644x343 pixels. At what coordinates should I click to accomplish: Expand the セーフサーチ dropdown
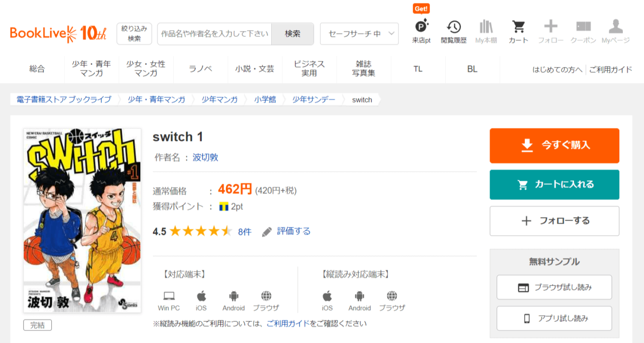pyautogui.click(x=359, y=34)
